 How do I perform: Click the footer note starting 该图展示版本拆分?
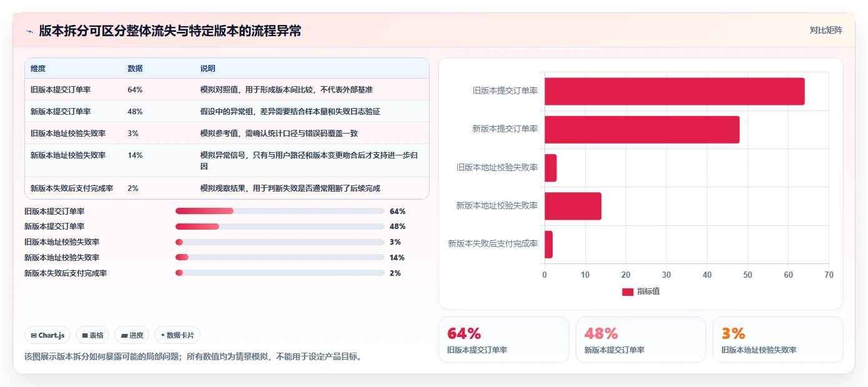tap(193, 357)
